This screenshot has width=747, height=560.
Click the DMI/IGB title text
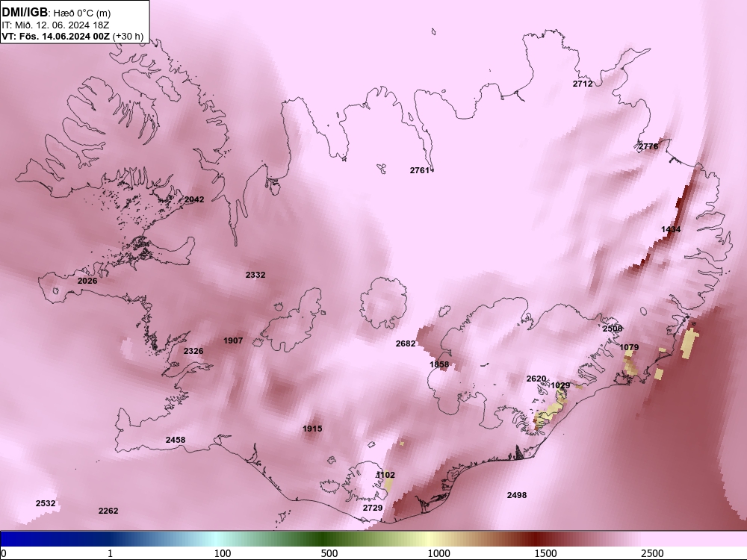tap(25, 12)
